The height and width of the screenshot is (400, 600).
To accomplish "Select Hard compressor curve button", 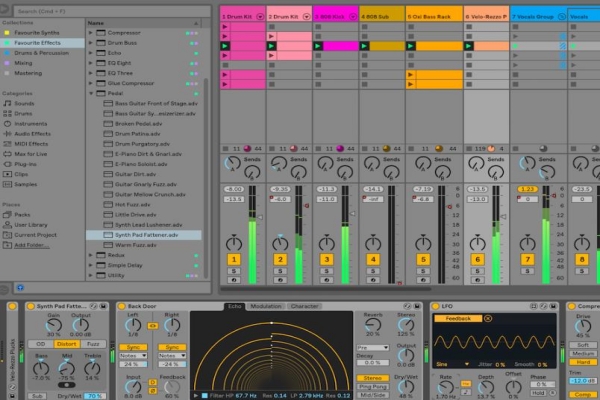I will 583,362.
